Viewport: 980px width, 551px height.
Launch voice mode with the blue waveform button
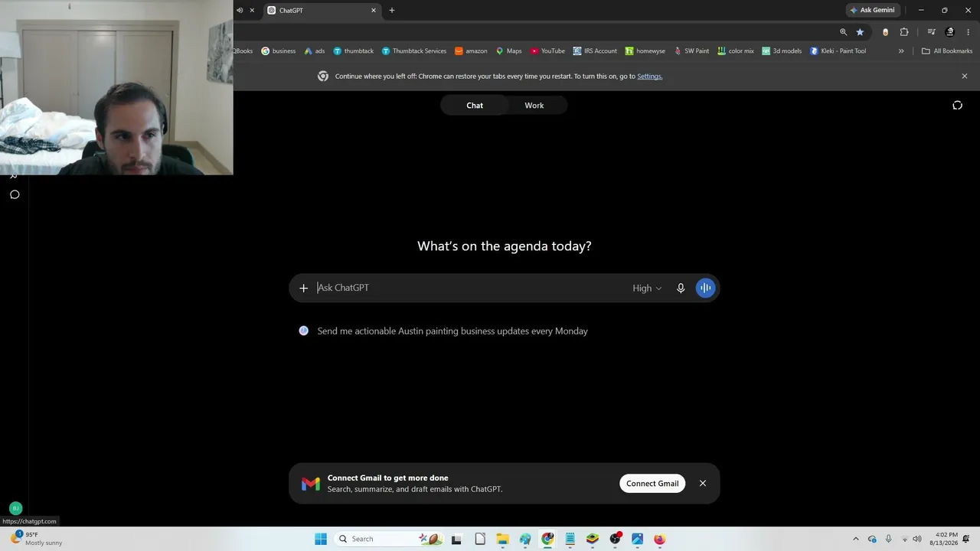[x=705, y=288]
